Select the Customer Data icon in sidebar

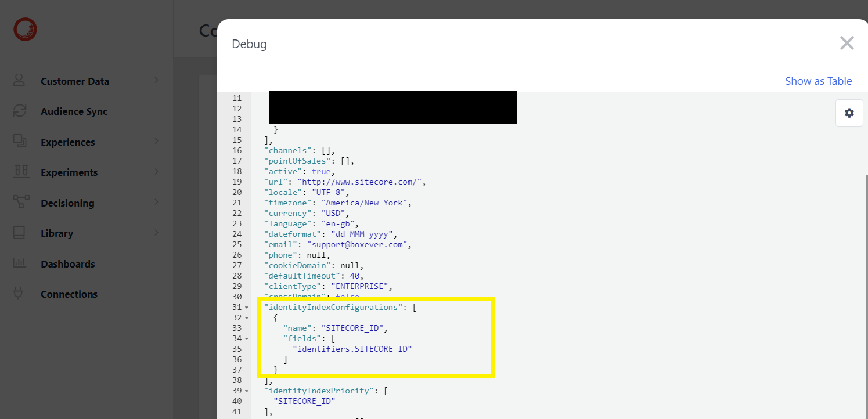(19, 81)
